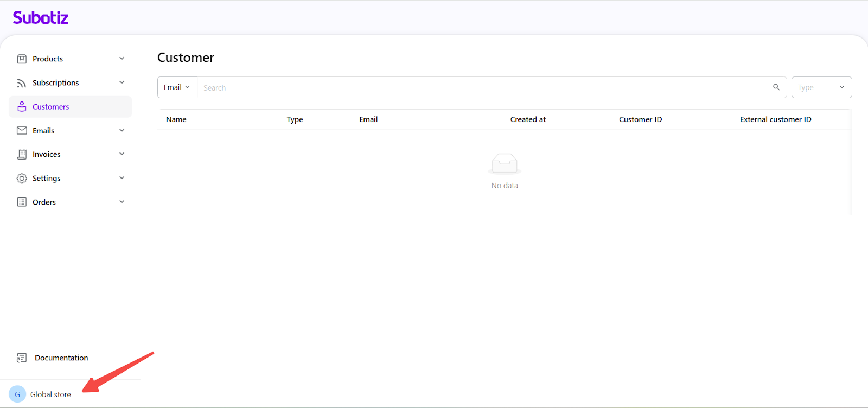The height and width of the screenshot is (408, 868).
Task: Expand the Products menu chevron
Action: point(122,59)
